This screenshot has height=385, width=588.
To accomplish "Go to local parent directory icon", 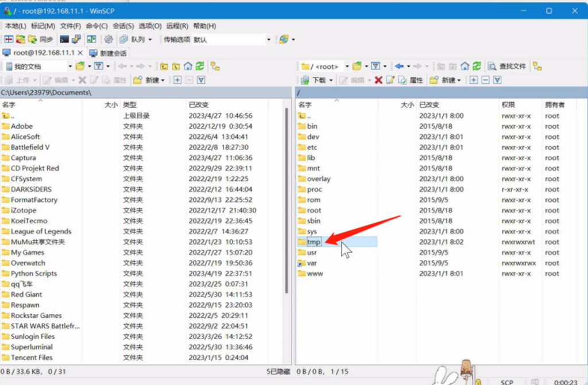I will tap(164, 67).
